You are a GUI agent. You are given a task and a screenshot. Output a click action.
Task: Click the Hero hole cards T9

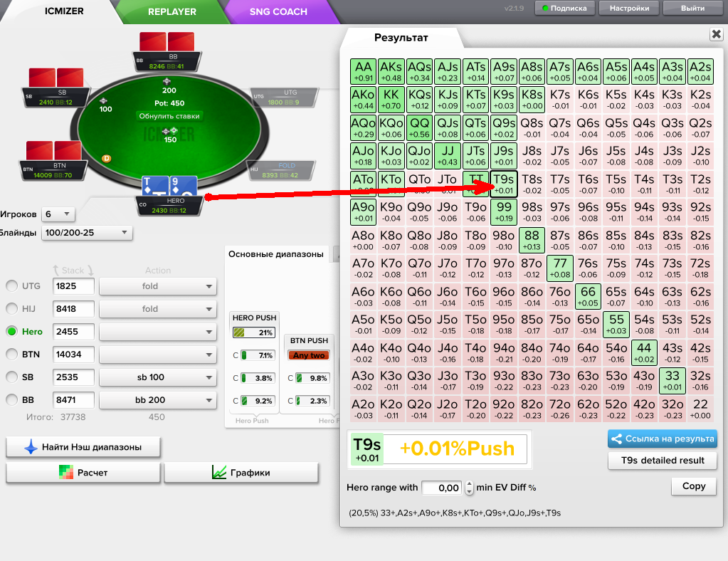point(169,187)
